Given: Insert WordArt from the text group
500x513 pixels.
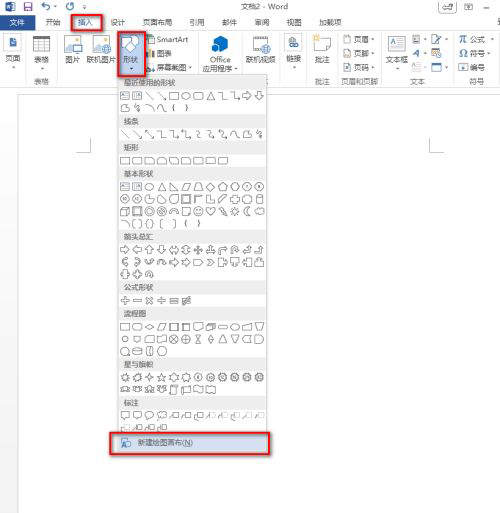Looking at the screenshot, I should [416, 53].
